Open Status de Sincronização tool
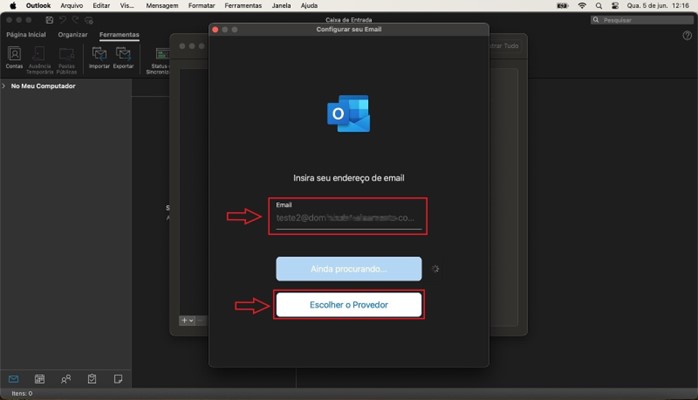The height and width of the screenshot is (400, 698). [158, 60]
